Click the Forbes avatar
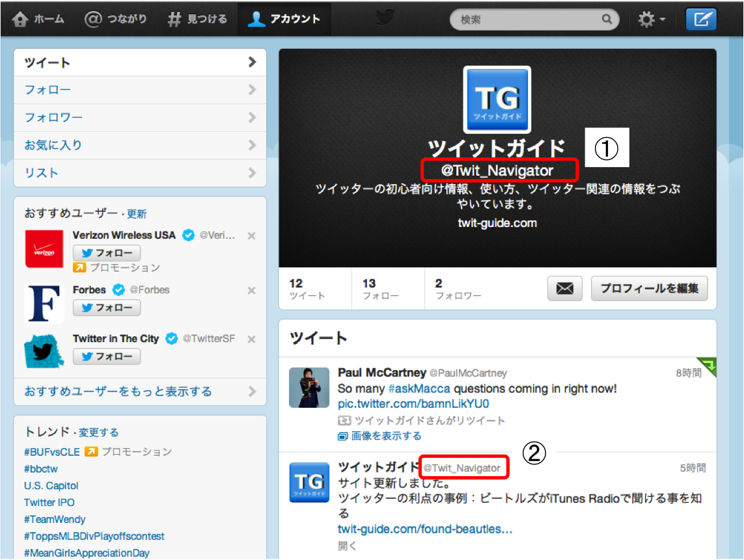The height and width of the screenshot is (560, 744). point(44,304)
